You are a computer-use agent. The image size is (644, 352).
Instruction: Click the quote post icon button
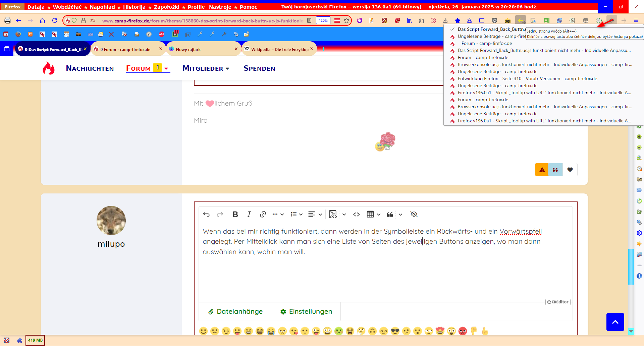[555, 170]
